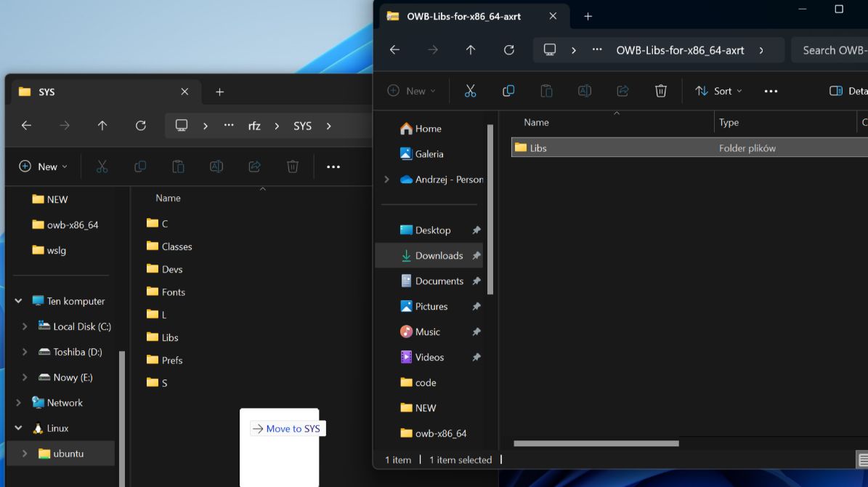868x487 pixels.
Task: Click the horizontal scrollbar in the OWB-Libs file list
Action: click(596, 443)
